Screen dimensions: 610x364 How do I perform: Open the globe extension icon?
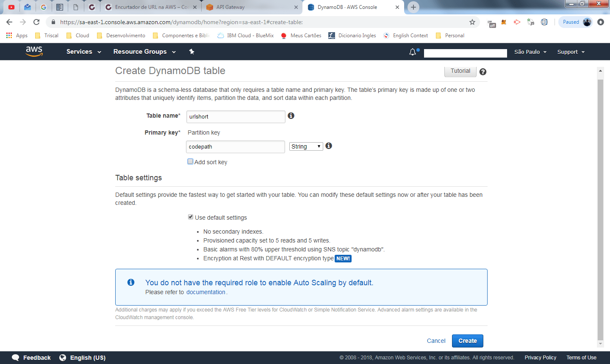(544, 22)
